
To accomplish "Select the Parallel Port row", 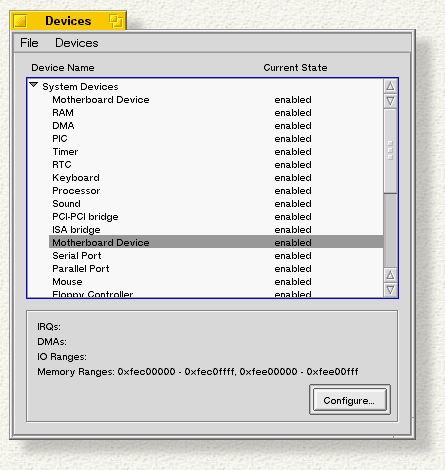I will (x=216, y=269).
